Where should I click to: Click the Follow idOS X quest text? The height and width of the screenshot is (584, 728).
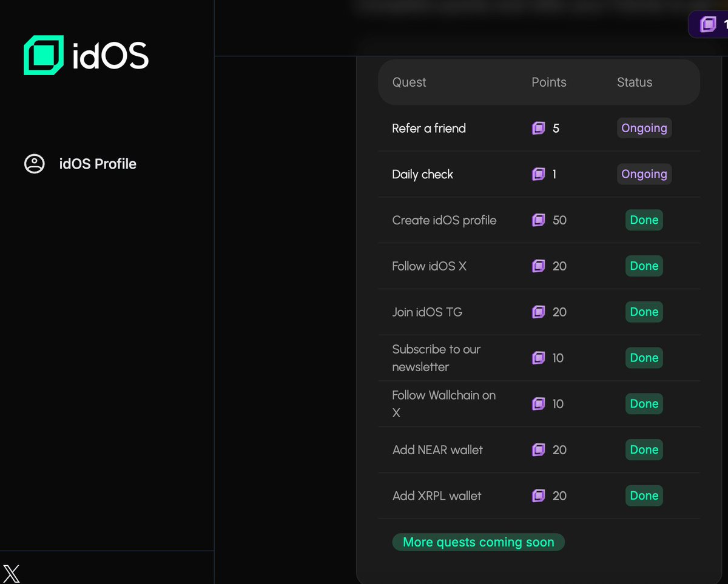coord(429,266)
